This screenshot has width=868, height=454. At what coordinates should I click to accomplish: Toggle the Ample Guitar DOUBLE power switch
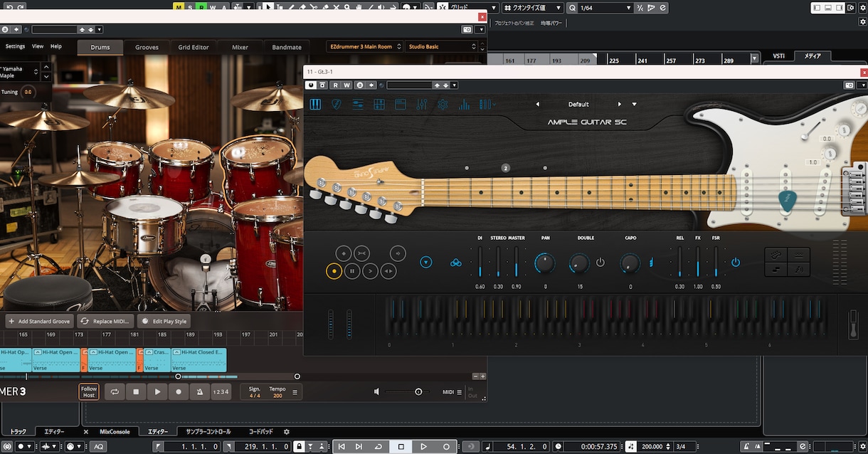(x=600, y=263)
